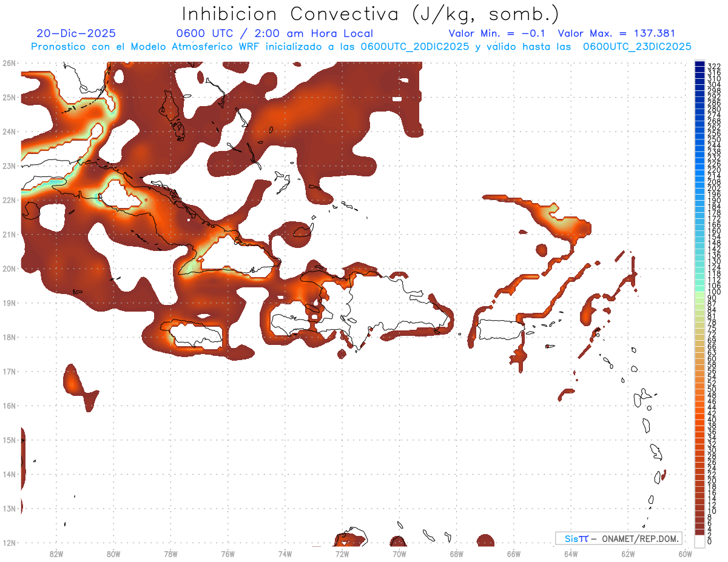The width and height of the screenshot is (728, 562).
Task: Click the 80W longitude label
Action: tap(113, 554)
